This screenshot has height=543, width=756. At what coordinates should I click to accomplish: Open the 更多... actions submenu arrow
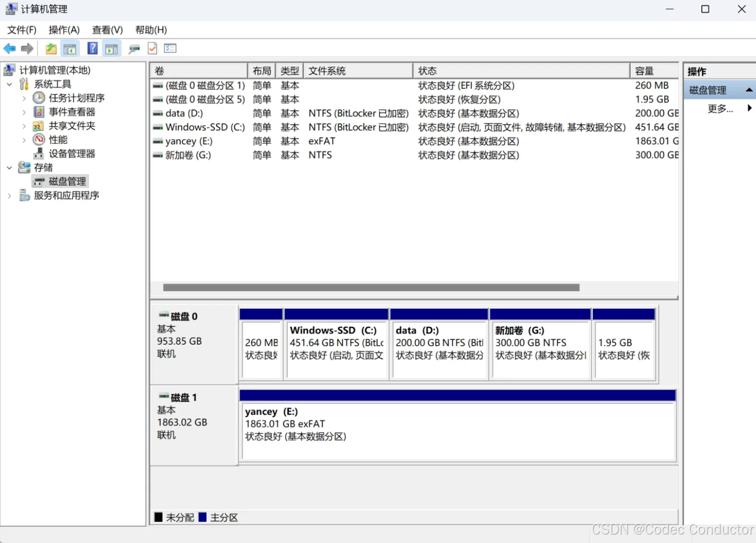click(750, 108)
